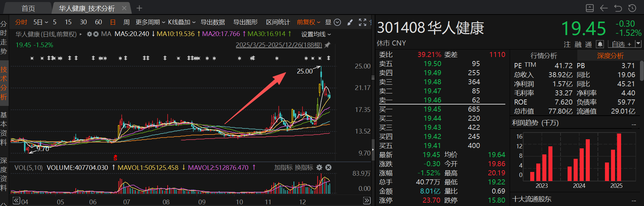The width and height of the screenshot is (644, 206).
Task: Toggle 自选 + to add to watchlist
Action: click(x=621, y=44)
